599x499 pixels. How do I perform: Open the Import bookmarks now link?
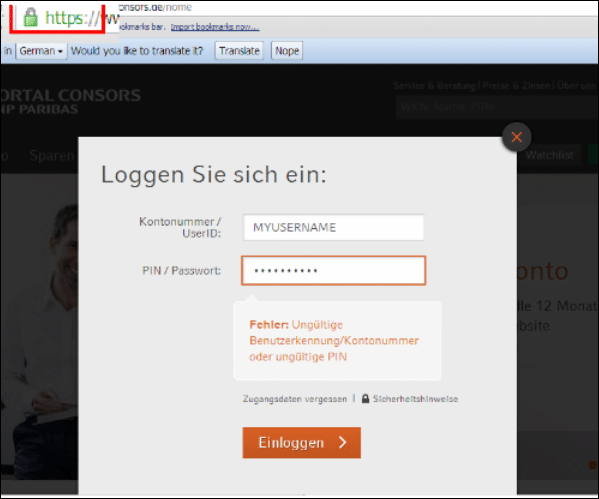coord(215,27)
